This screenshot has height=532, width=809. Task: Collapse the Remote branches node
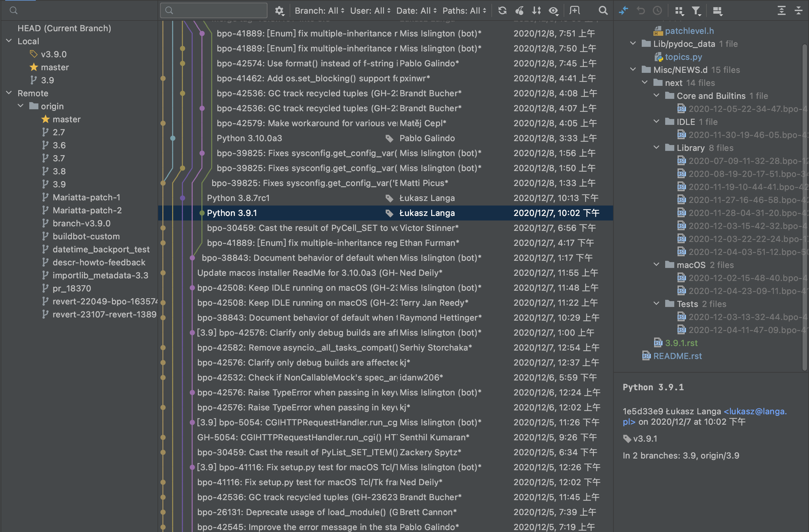[9, 93]
